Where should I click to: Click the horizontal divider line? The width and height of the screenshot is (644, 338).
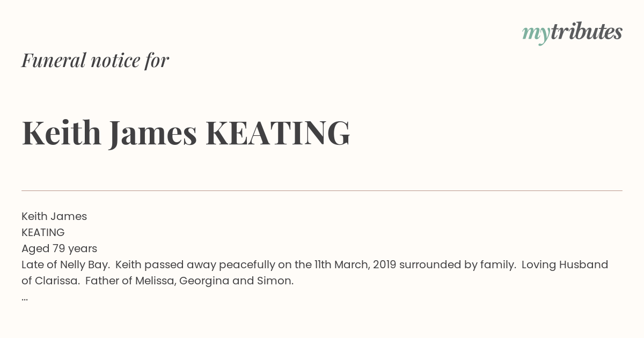[x=322, y=190]
